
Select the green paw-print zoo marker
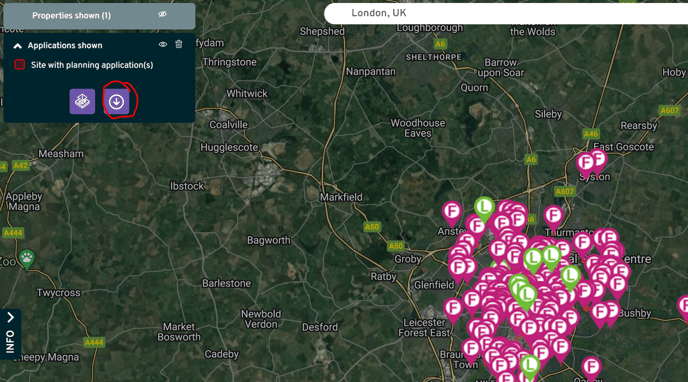27,260
